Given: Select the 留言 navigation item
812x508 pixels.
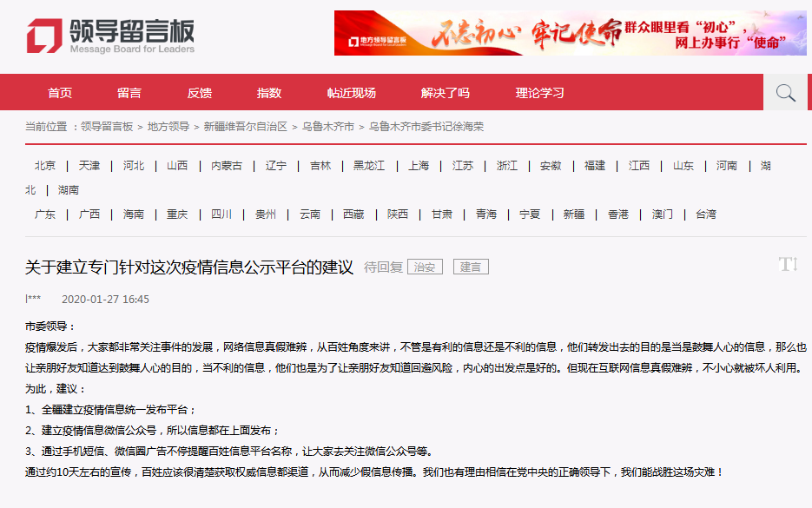Looking at the screenshot, I should 129,93.
